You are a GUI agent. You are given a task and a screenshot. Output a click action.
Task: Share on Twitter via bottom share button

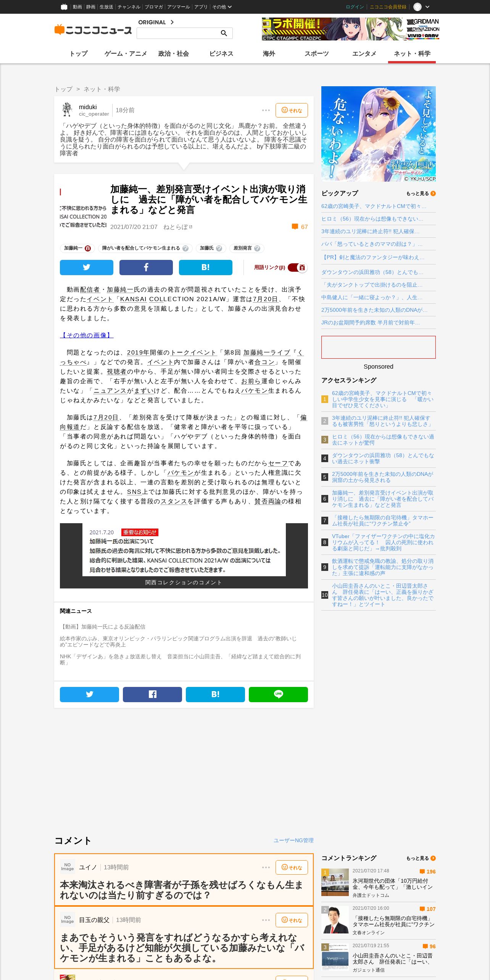tap(89, 695)
